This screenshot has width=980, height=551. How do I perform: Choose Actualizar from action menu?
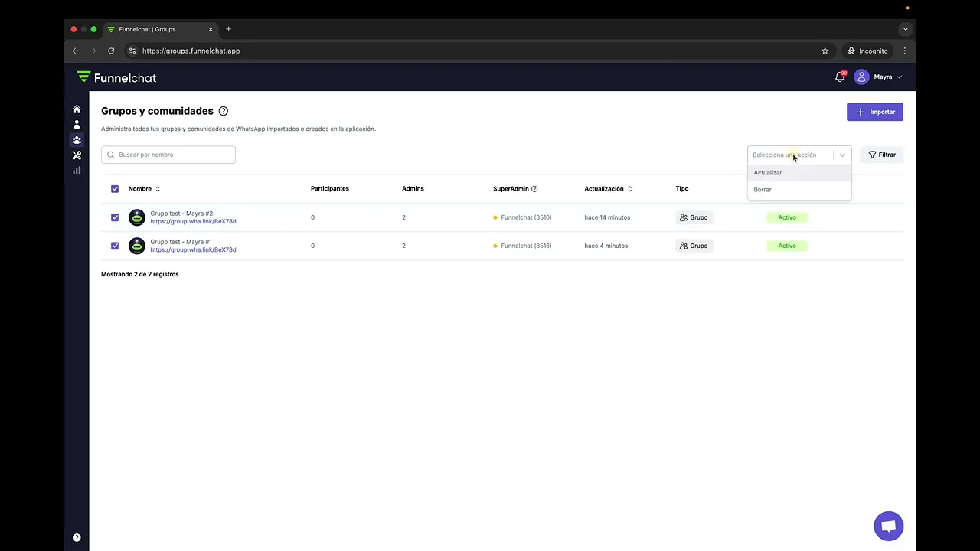799,172
